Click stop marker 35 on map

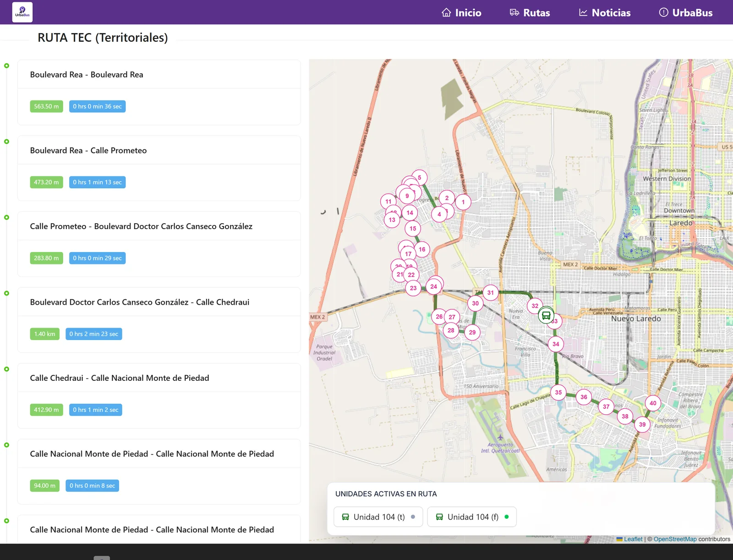click(558, 393)
